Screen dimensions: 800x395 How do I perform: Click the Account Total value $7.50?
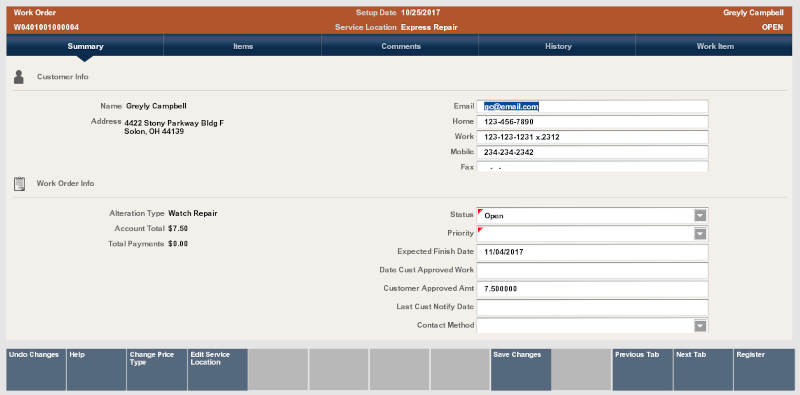[178, 229]
